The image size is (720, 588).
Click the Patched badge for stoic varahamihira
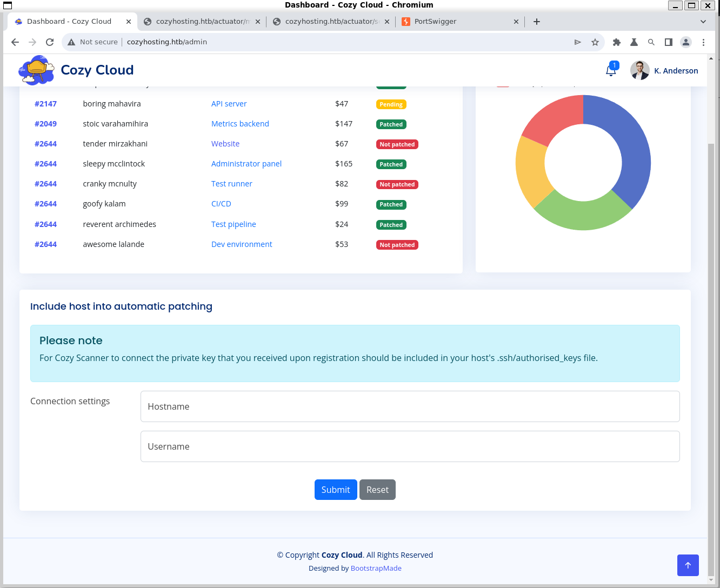[391, 124]
